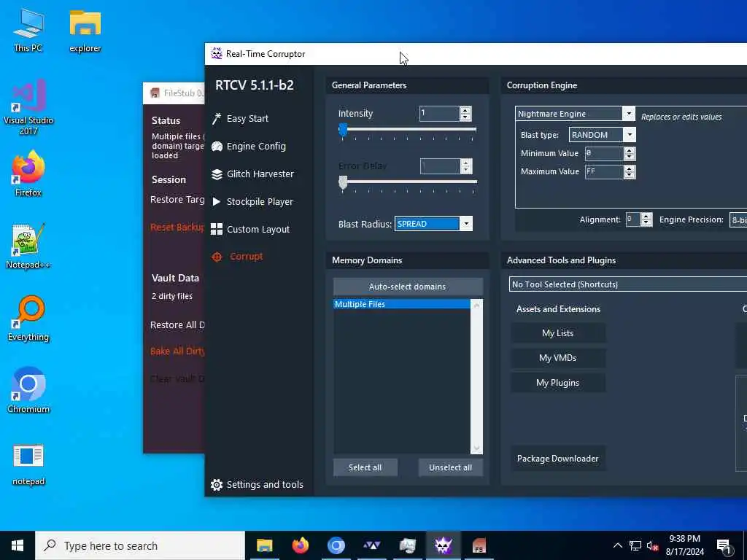Viewport: 747px width, 560px height.
Task: Click the muted volume tray icon
Action: click(x=653, y=545)
